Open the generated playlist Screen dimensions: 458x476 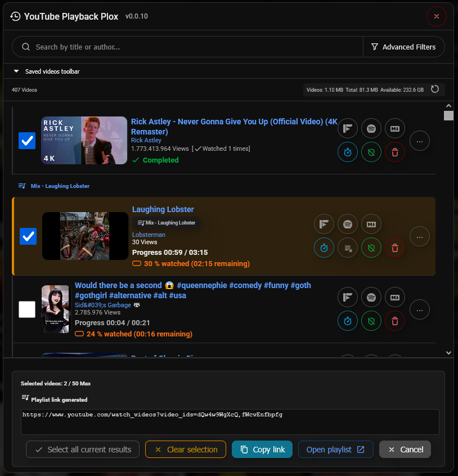(336, 450)
